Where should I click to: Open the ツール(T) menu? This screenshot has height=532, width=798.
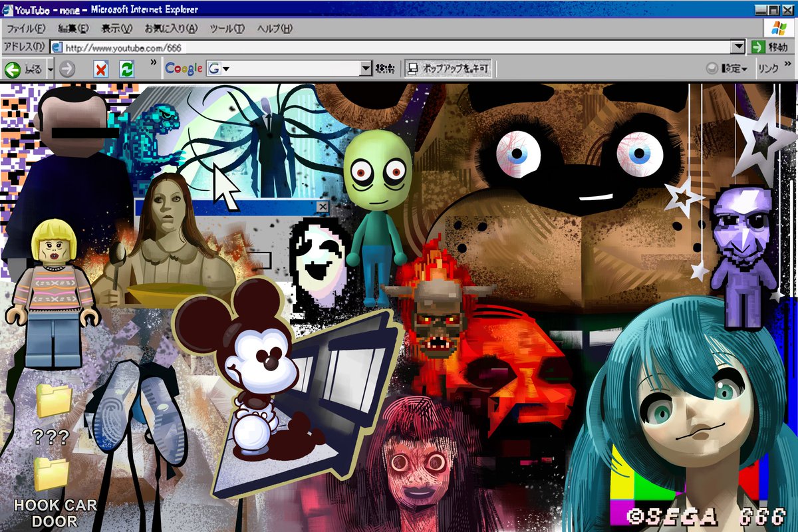tap(227, 29)
